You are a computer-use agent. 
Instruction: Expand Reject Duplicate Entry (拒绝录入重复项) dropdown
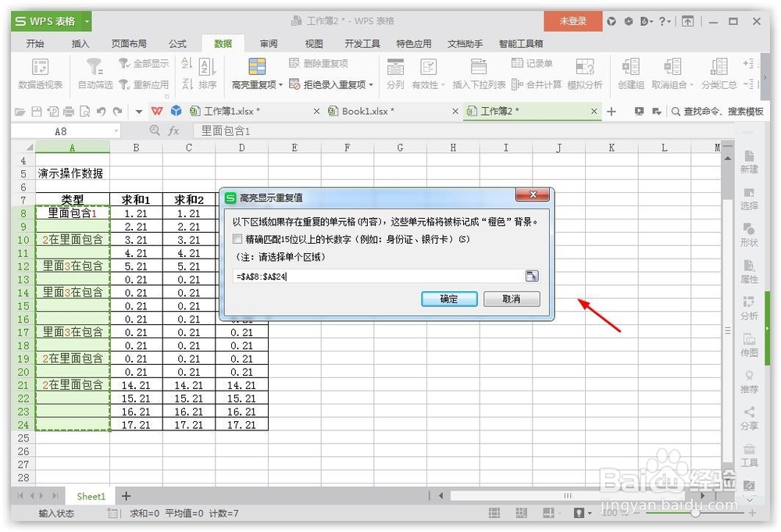pos(371,84)
